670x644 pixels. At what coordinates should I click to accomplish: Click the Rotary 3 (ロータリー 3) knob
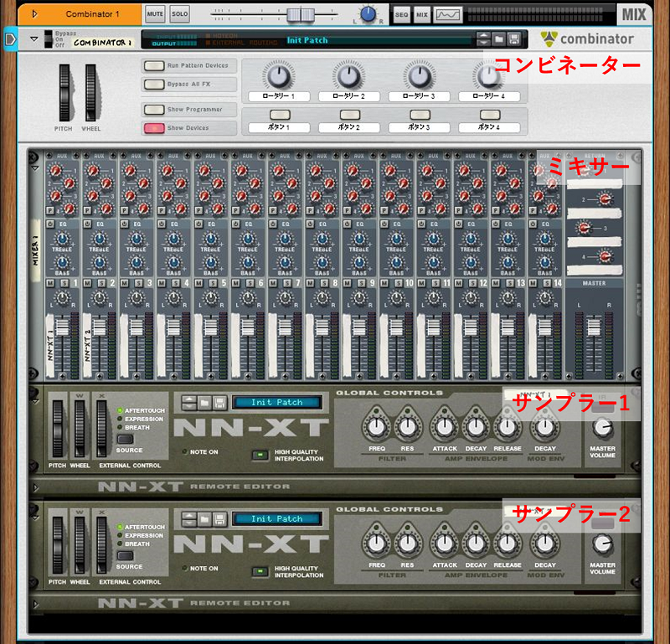pyautogui.click(x=420, y=76)
